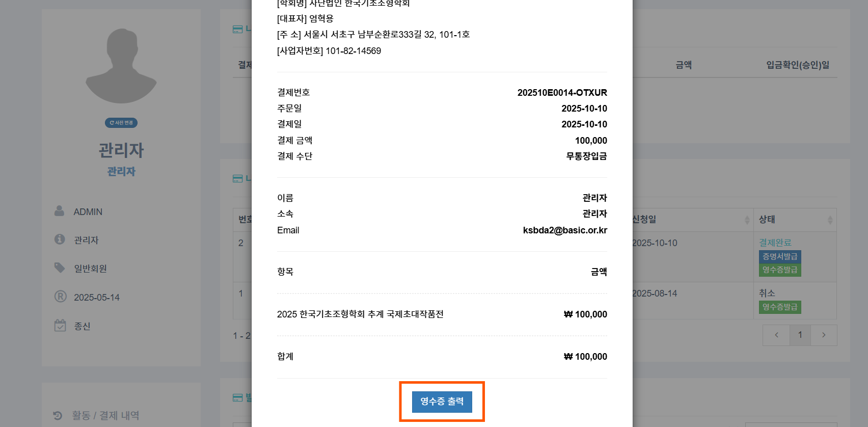
Task: Click the profile avatar silhouette image
Action: (121, 66)
